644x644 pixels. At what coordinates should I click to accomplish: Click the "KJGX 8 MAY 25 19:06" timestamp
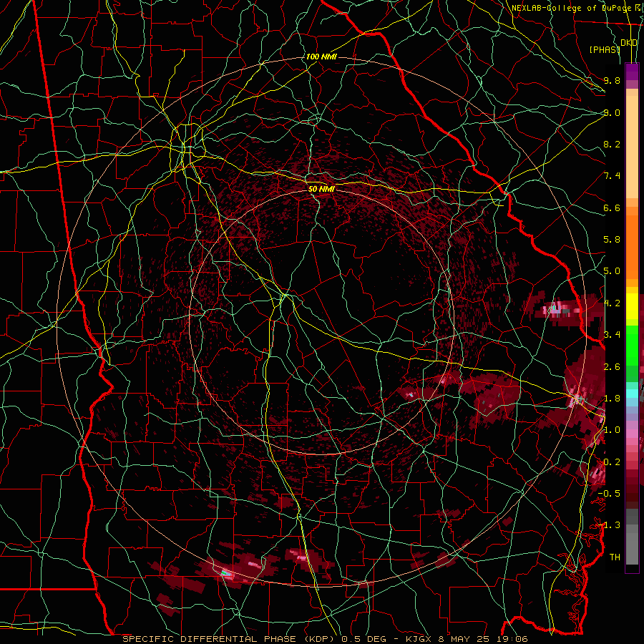[x=467, y=639]
